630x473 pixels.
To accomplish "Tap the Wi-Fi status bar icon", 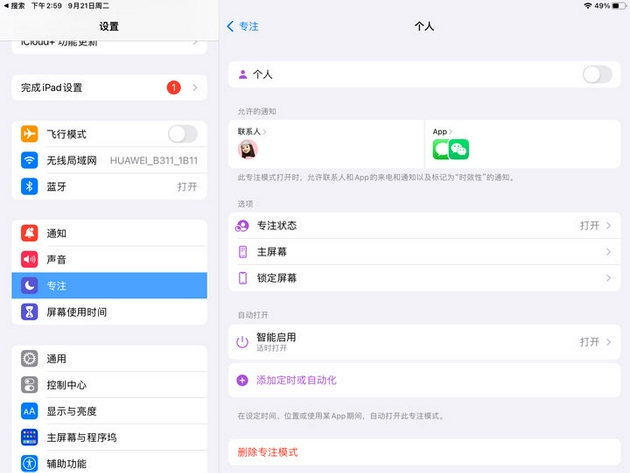I will point(588,6).
